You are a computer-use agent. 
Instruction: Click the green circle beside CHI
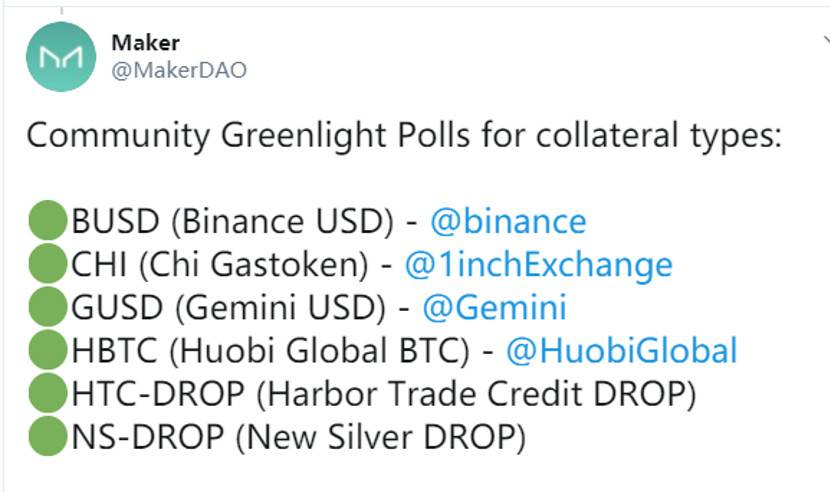point(46,265)
